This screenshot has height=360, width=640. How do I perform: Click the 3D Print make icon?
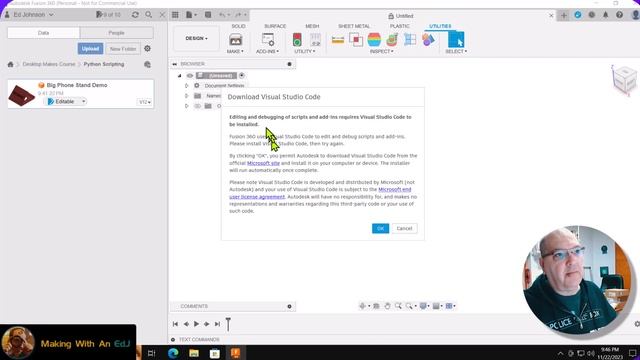[236, 40]
